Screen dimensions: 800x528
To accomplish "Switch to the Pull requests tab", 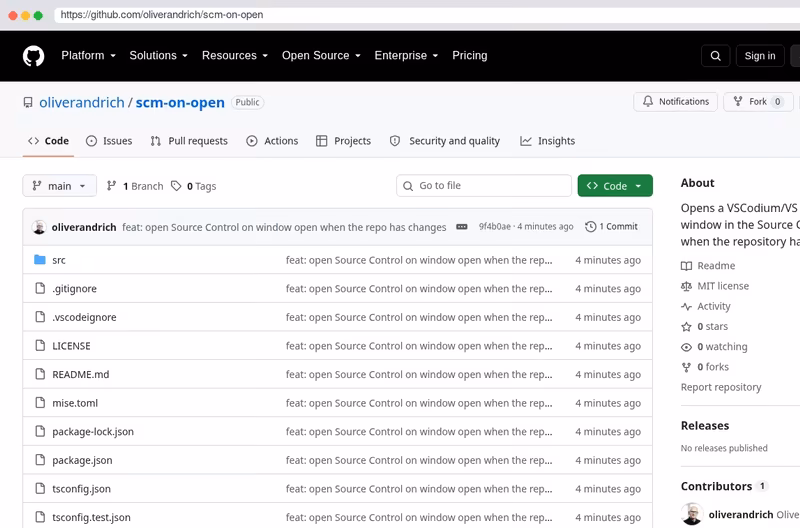I will coord(189,141).
